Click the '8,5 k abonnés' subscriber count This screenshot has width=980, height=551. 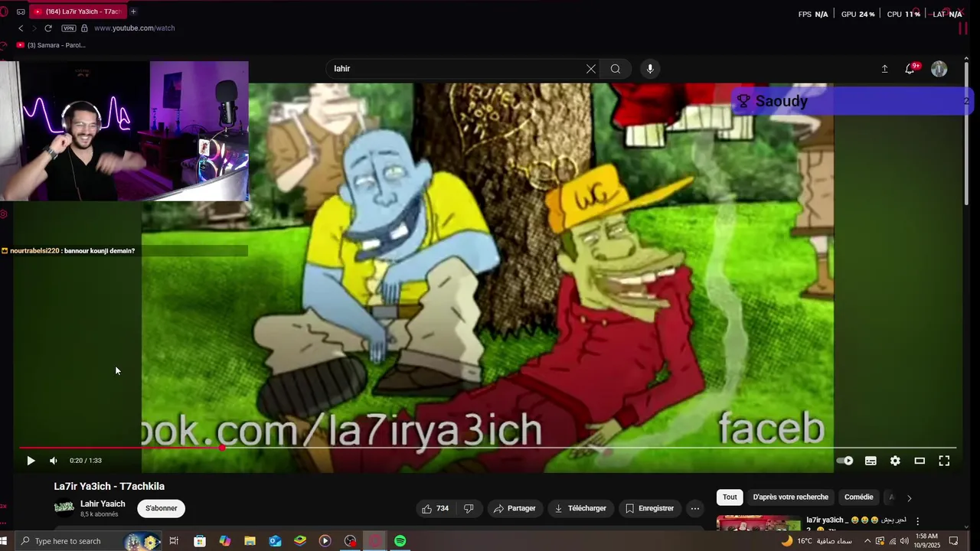pyautogui.click(x=100, y=514)
